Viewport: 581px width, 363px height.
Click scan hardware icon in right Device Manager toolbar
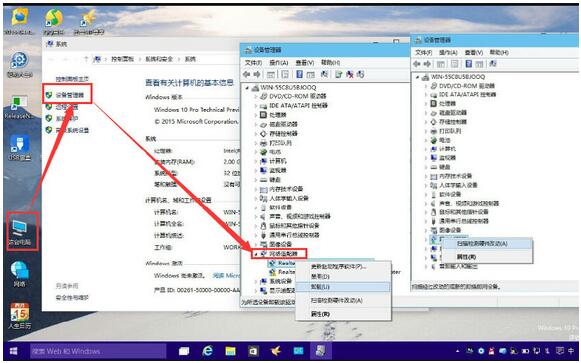coord(493,64)
